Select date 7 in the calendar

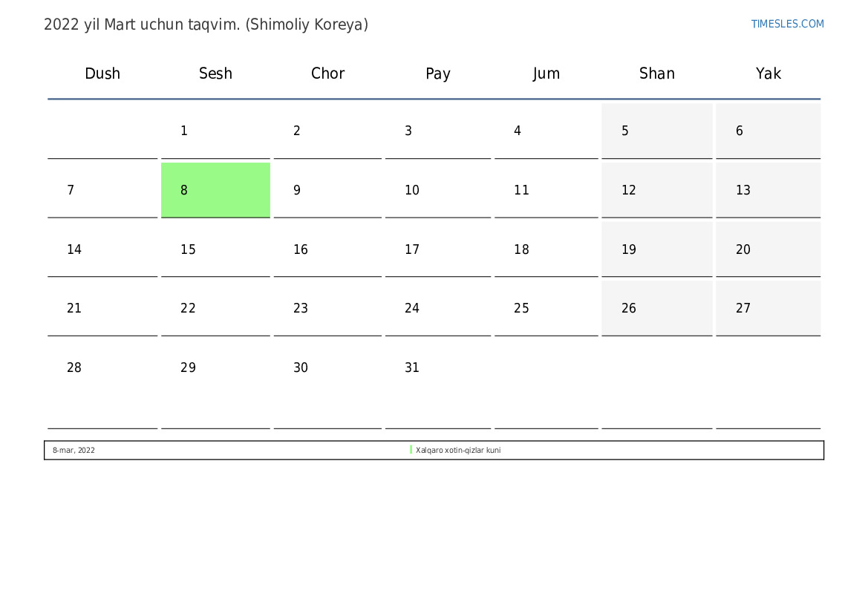102,190
